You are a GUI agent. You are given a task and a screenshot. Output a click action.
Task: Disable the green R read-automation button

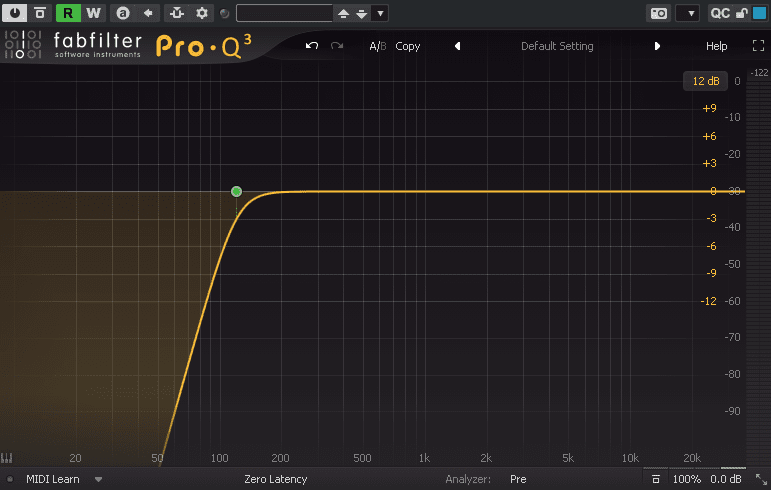(x=68, y=13)
